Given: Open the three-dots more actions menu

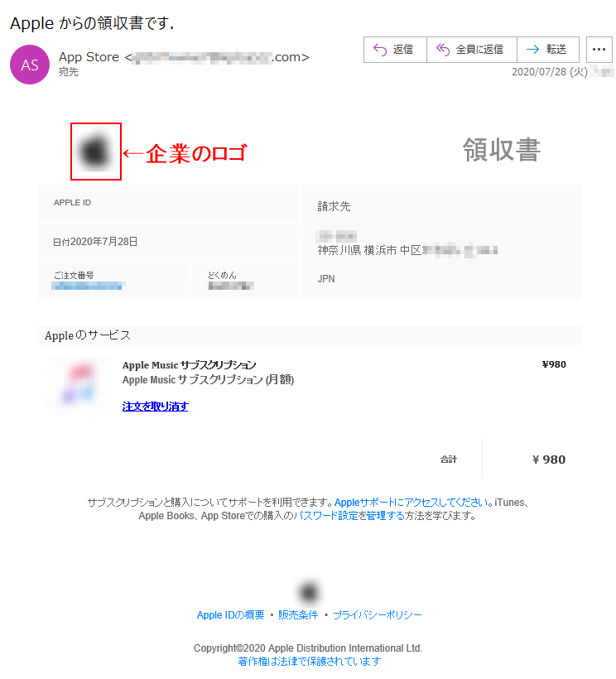Looking at the screenshot, I should (599, 50).
